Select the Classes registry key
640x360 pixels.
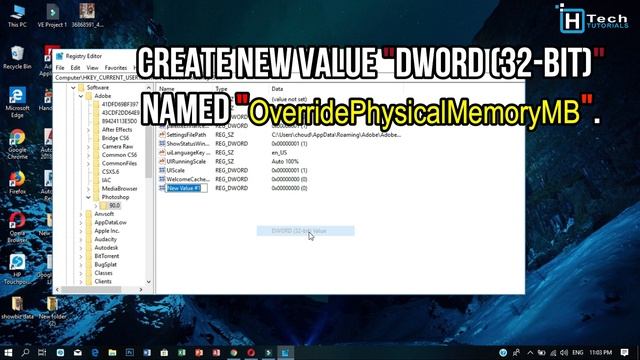(103, 273)
